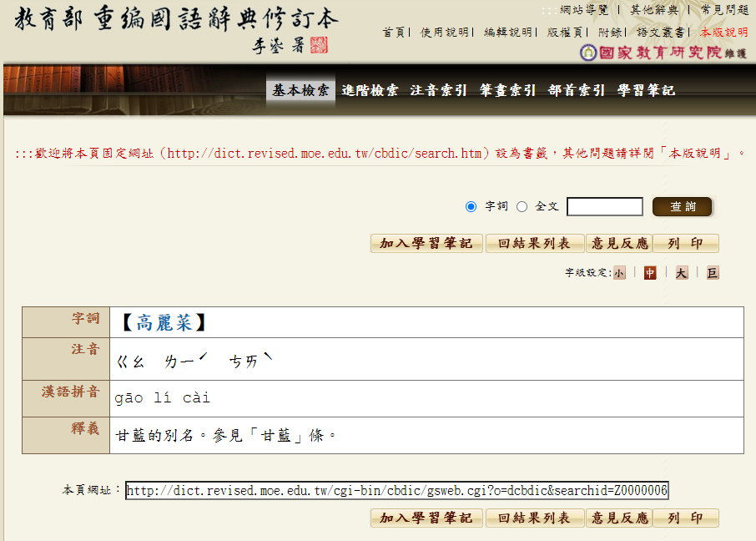The image size is (756, 541).
Task: Open the 筆畫索引 tab
Action: [x=507, y=90]
